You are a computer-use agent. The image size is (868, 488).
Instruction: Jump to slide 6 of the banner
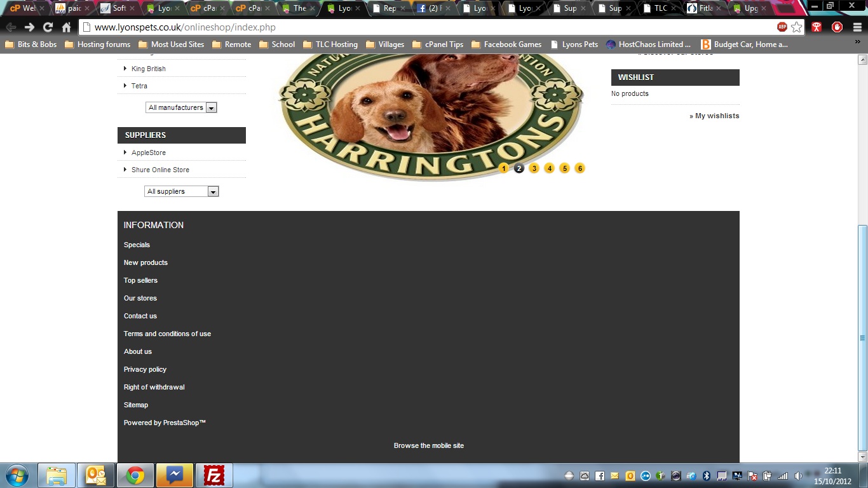click(580, 168)
